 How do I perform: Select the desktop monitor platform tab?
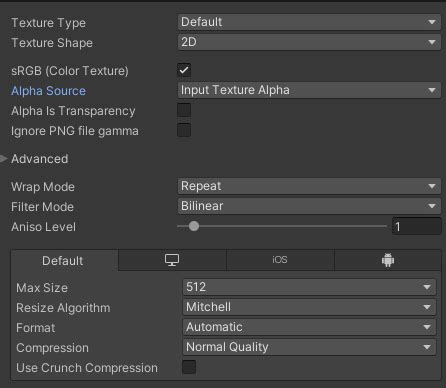[x=172, y=260]
